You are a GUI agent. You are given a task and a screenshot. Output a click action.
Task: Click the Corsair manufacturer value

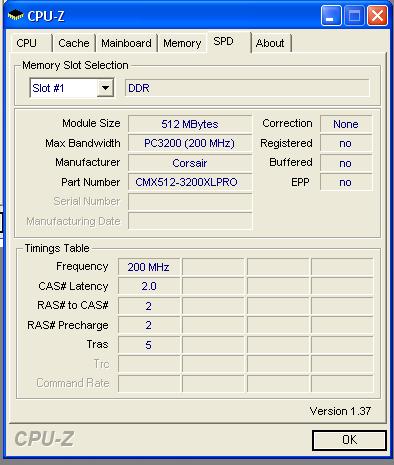pos(190,163)
